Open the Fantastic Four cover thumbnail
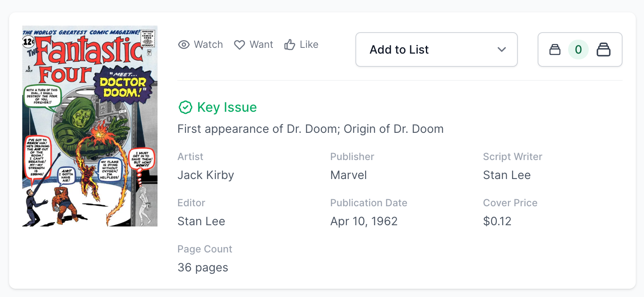Viewport: 644px width, 297px height. pos(90,126)
